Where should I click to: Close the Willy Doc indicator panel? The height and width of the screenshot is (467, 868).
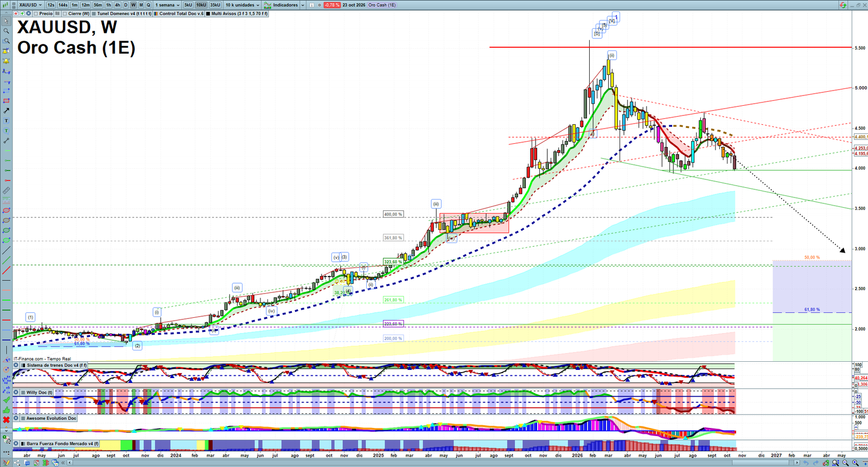pyautogui.click(x=16, y=392)
